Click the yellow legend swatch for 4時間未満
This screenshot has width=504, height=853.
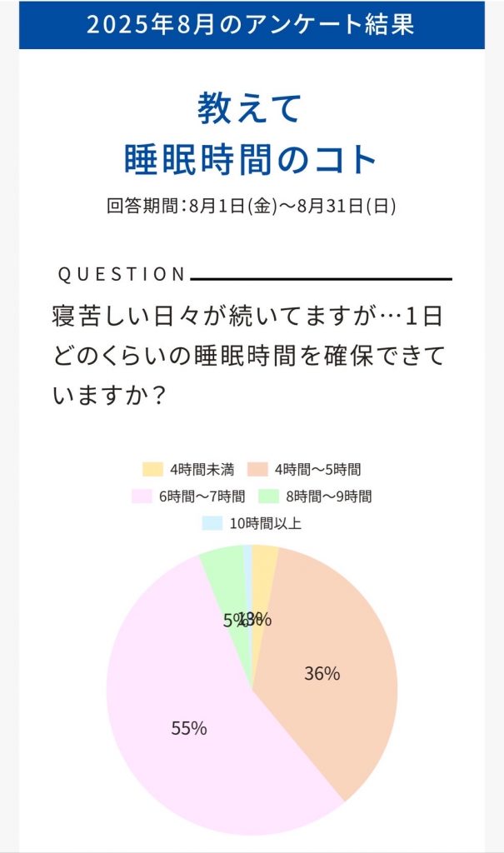tap(152, 470)
